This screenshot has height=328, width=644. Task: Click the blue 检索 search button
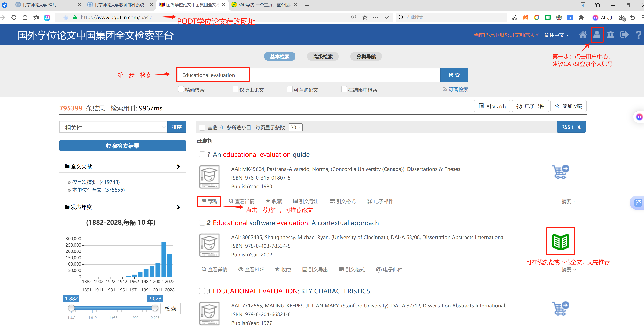[454, 75]
